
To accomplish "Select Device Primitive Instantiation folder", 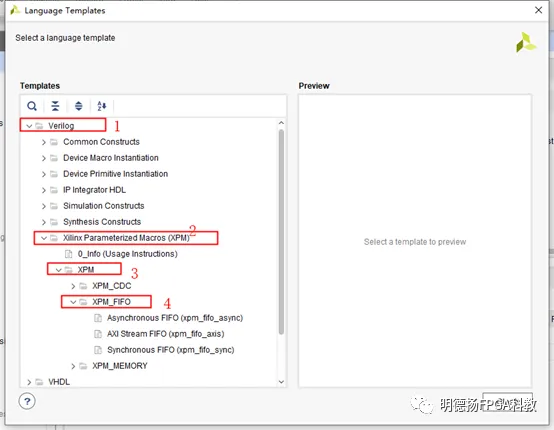I will (115, 174).
